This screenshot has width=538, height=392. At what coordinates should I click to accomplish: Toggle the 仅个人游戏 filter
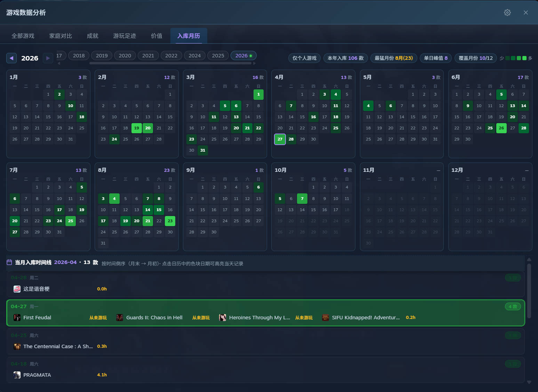click(304, 58)
